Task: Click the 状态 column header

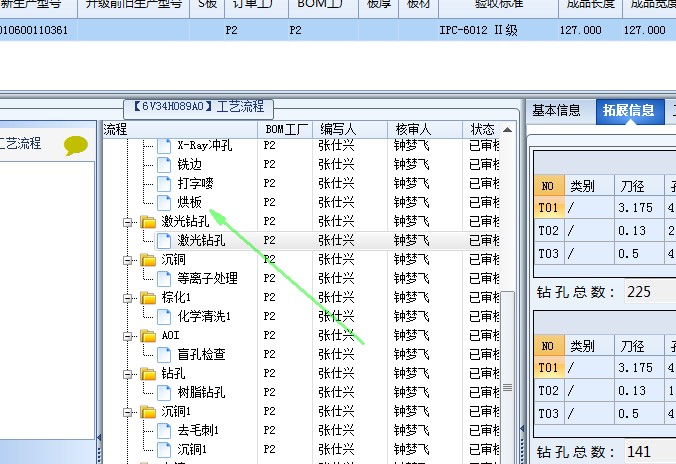Action: pos(482,129)
